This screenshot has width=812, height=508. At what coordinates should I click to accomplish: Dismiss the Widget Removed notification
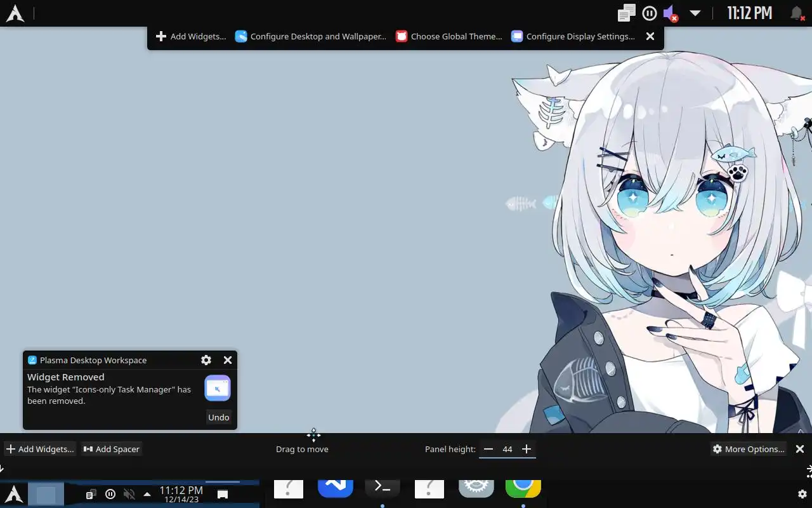click(228, 360)
